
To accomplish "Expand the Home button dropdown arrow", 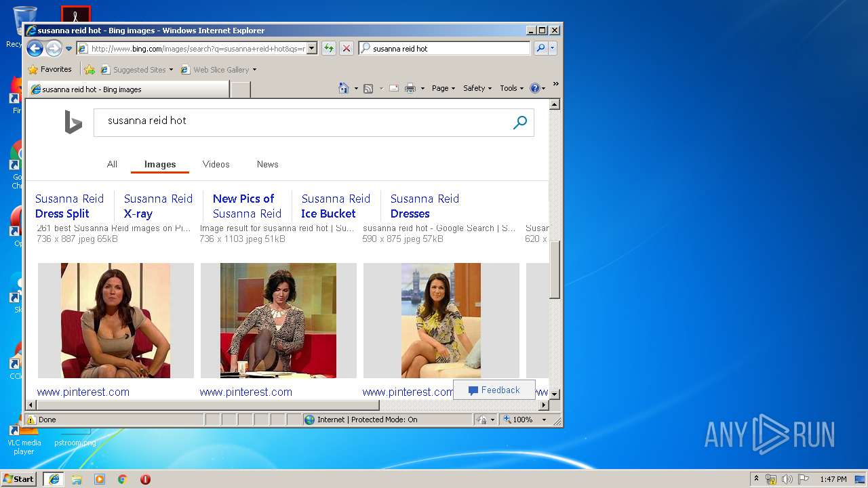I will pyautogui.click(x=356, y=88).
